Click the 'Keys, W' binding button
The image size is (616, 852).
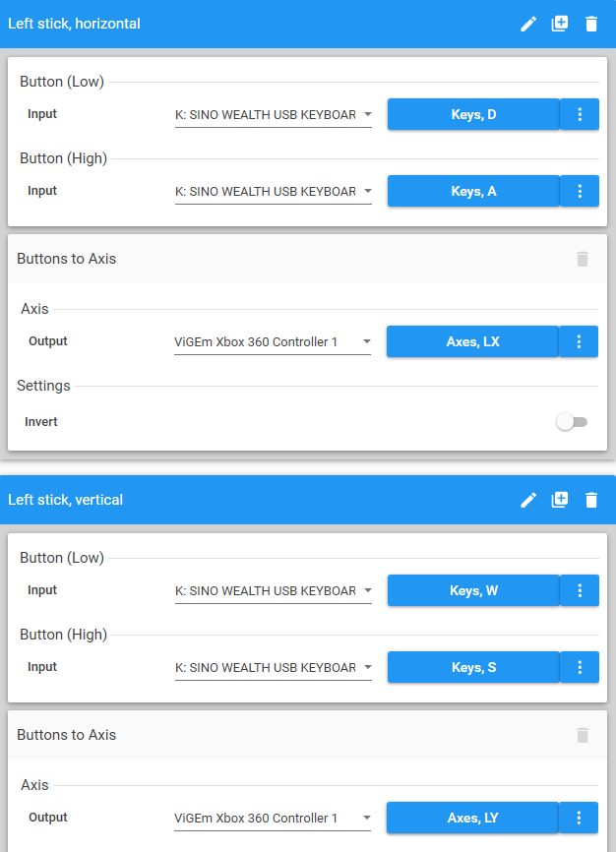pos(473,591)
